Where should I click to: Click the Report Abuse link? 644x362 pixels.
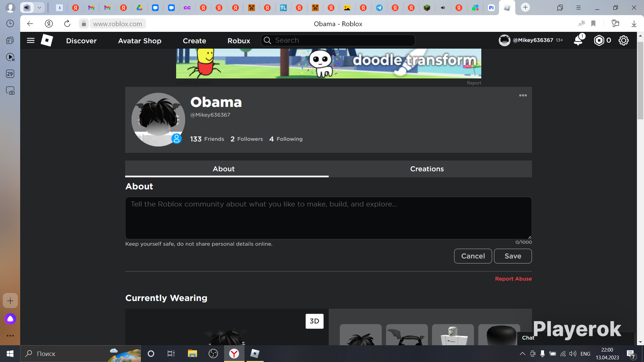[513, 279]
